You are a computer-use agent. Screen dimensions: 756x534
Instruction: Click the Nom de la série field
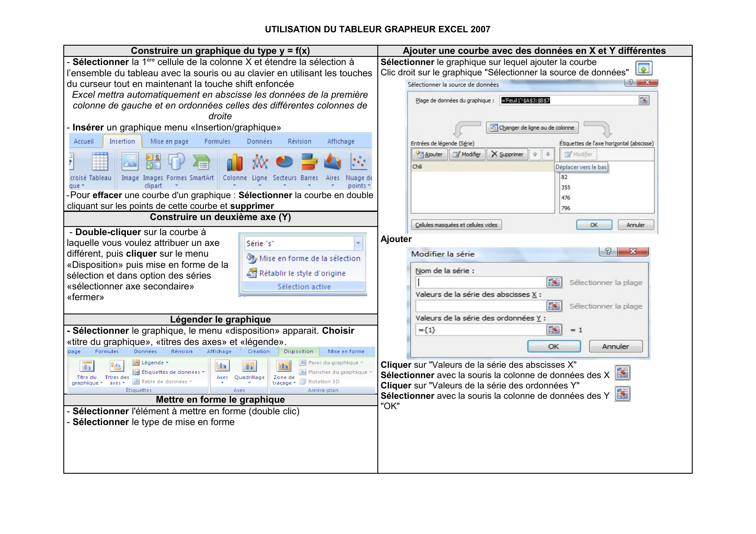point(481,283)
